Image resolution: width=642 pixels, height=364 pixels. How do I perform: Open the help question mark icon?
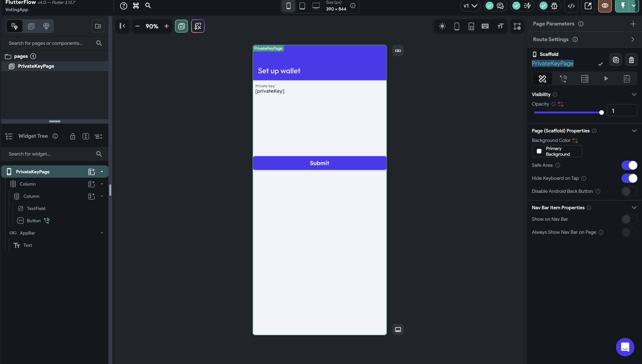click(x=123, y=6)
